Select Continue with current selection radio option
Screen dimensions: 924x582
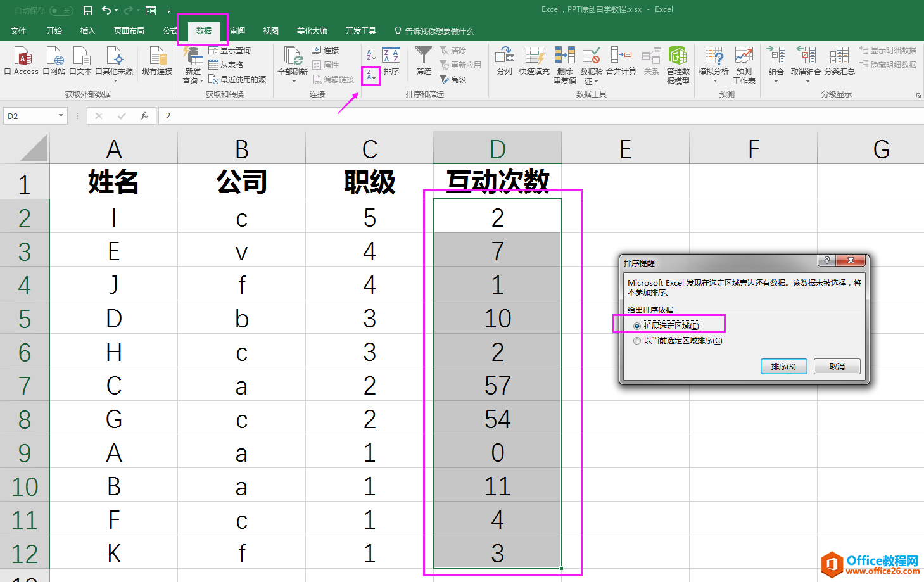click(637, 341)
